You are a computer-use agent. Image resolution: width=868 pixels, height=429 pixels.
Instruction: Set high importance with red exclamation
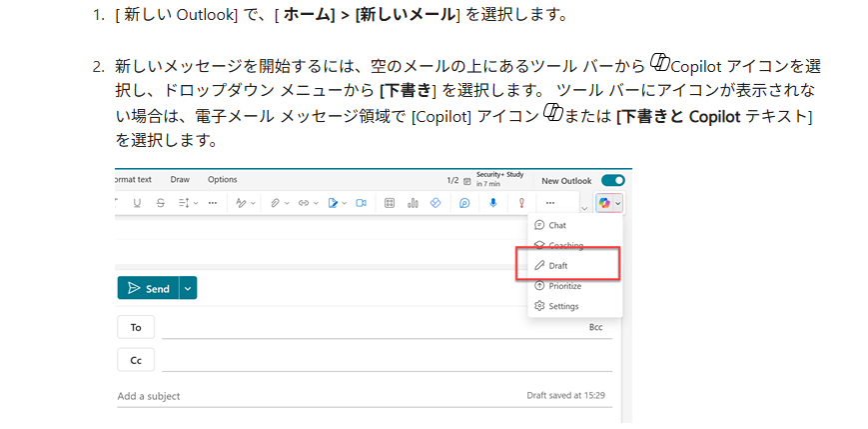[x=521, y=203]
